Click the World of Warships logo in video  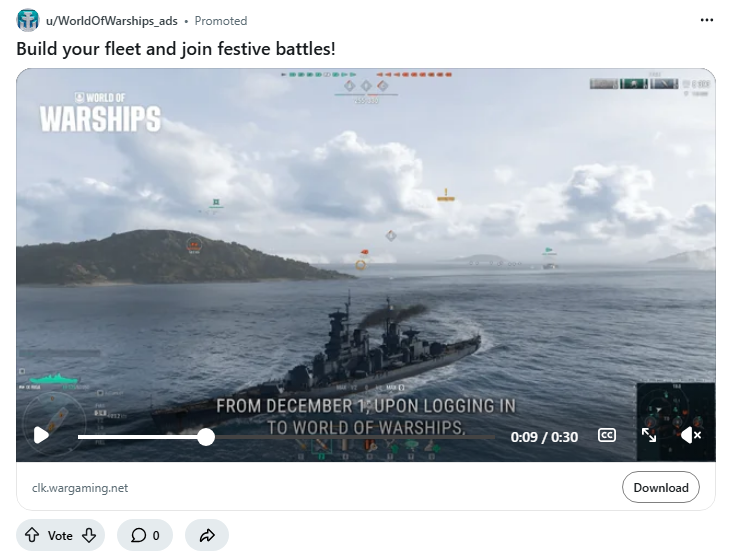click(100, 112)
